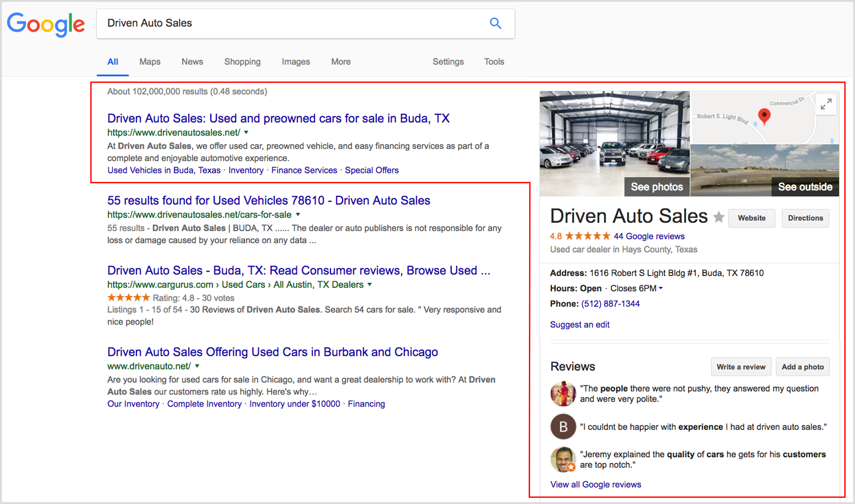Image resolution: width=855 pixels, height=504 pixels.
Task: Switch to the Maps tab
Action: point(150,62)
